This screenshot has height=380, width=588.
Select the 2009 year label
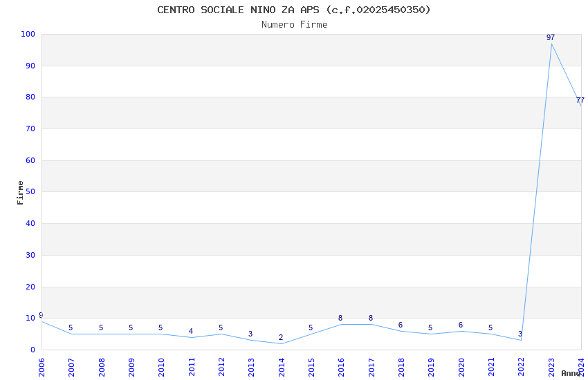[131, 368]
